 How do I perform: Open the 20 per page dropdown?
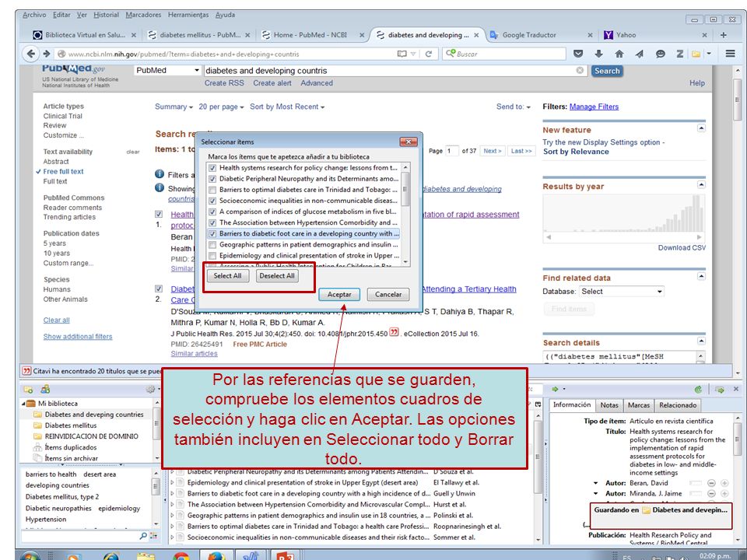(221, 107)
